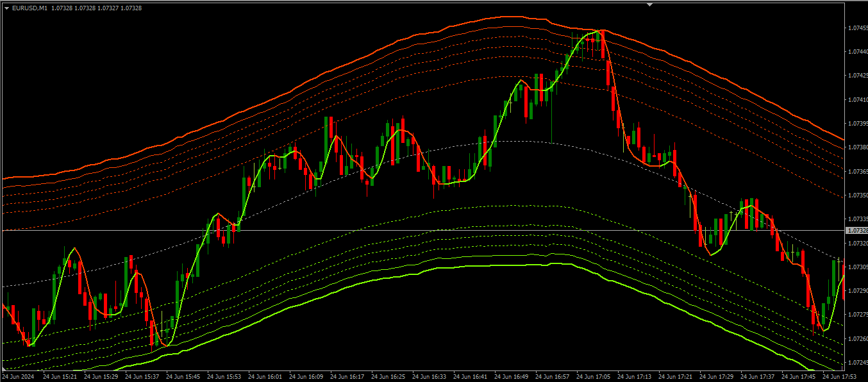Click the EURUSD,M1 symbol title text
868x382 pixels.
29,8
